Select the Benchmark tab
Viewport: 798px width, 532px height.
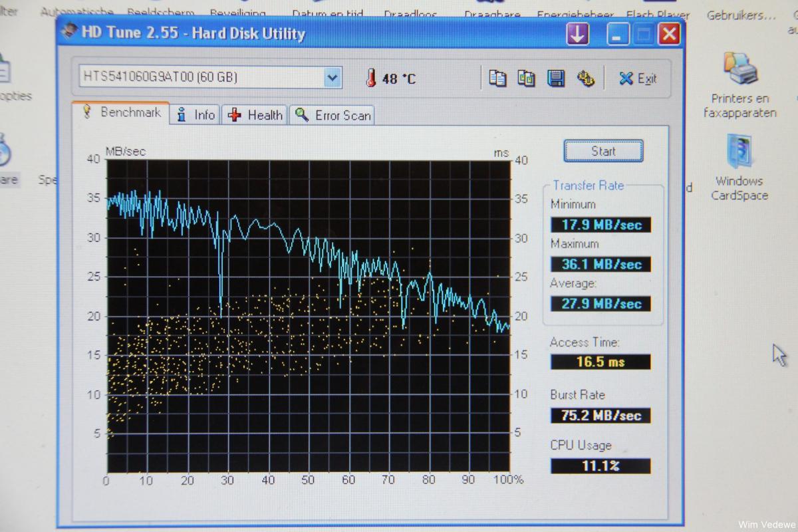[121, 113]
